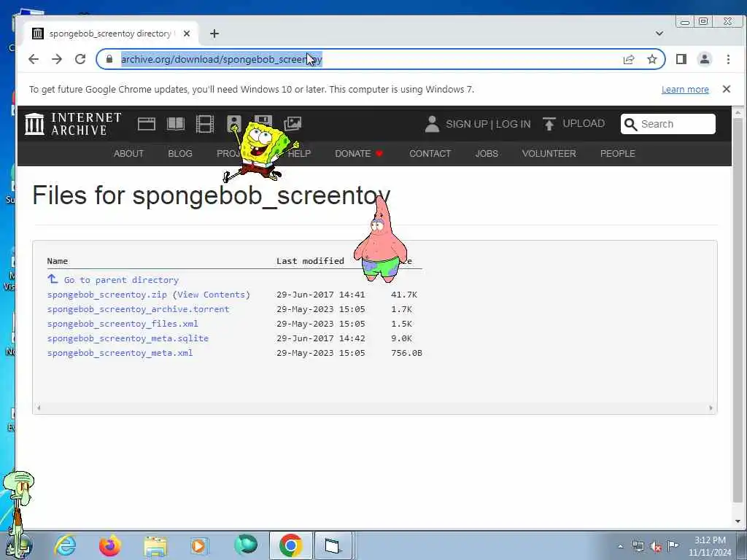Image resolution: width=747 pixels, height=560 pixels.
Task: Open the VOLUNTEER menu item
Action: (x=549, y=153)
